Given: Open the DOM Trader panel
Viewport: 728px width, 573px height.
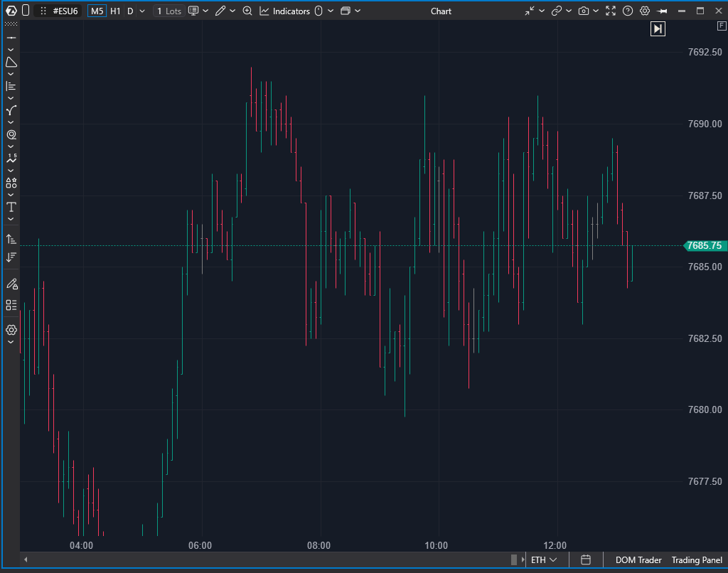Looking at the screenshot, I should [638, 560].
